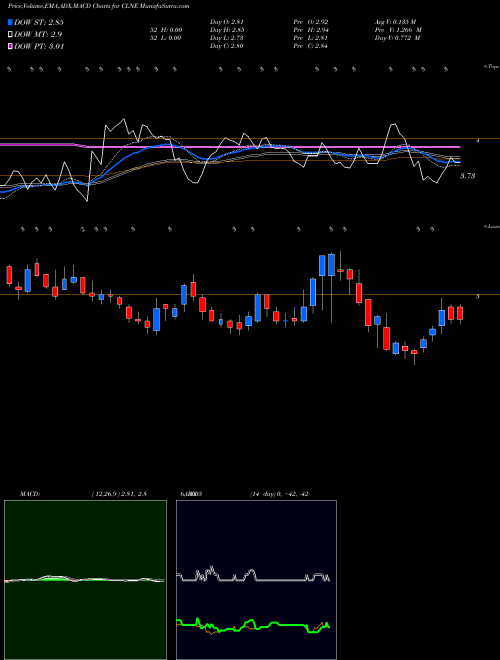Click the 'Day C: 2.80' value
Screen dimensions: 500x660
point(226,46)
